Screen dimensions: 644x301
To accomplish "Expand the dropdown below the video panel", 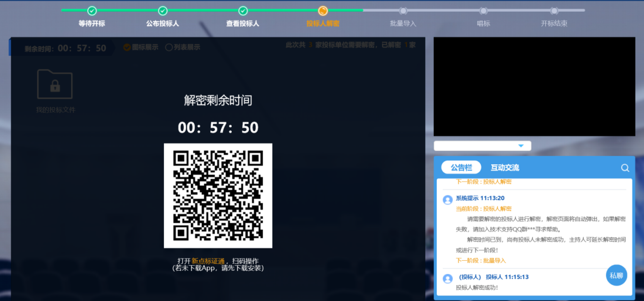I will tap(521, 146).
